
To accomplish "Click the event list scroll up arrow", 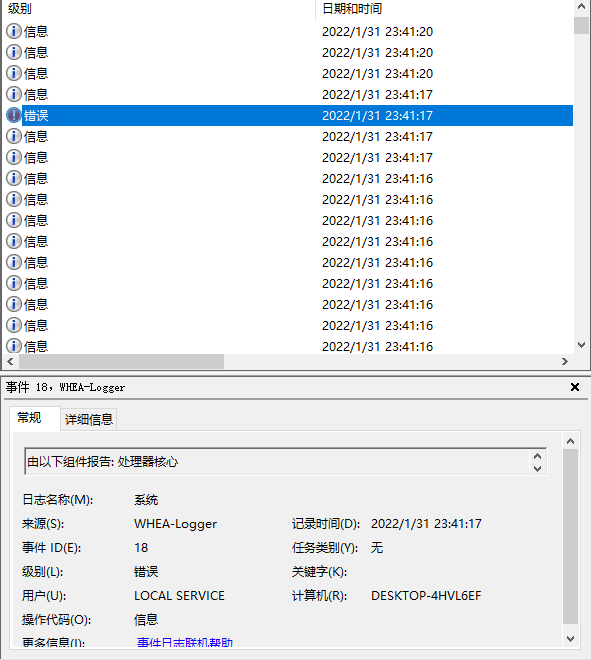I will pyautogui.click(x=581, y=7).
